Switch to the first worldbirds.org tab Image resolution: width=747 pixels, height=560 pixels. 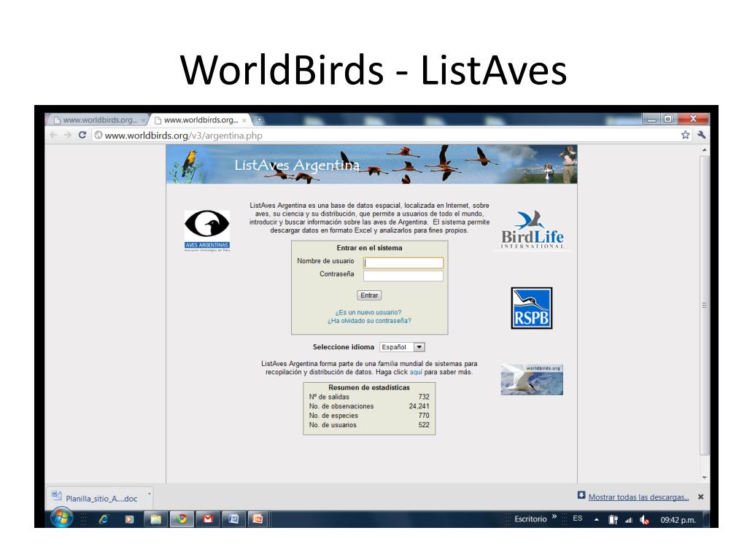point(99,120)
